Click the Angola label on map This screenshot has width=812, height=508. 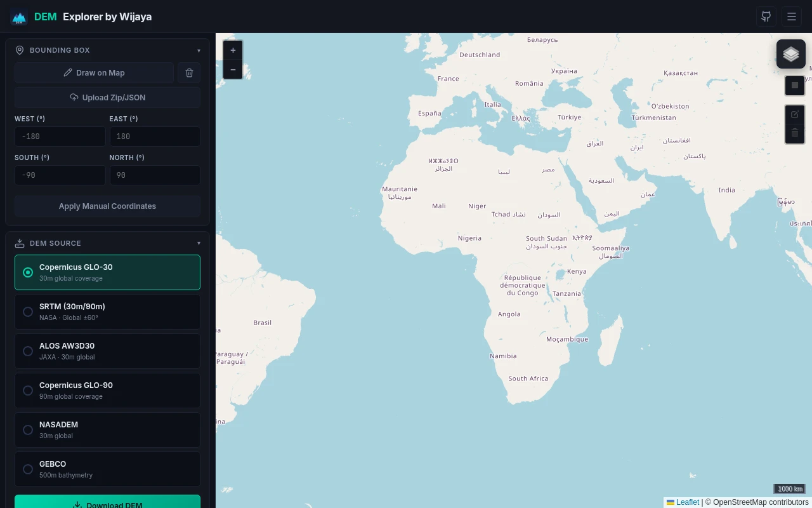pos(509,314)
